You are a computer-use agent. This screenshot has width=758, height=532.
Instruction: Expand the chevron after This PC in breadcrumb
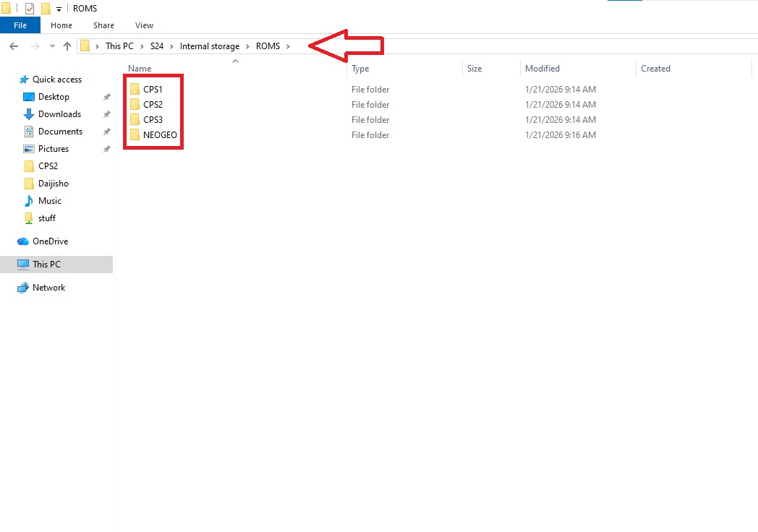tap(142, 46)
